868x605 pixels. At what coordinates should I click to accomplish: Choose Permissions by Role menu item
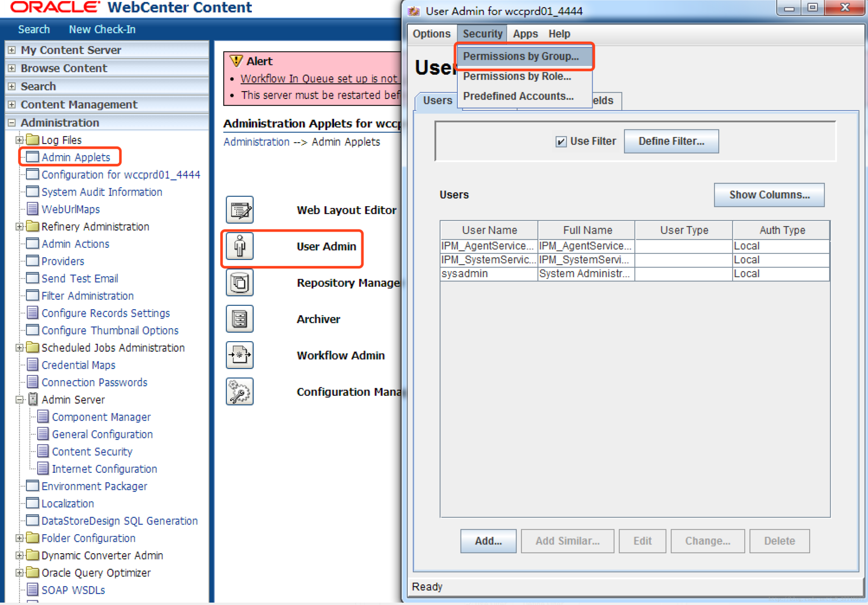point(524,76)
